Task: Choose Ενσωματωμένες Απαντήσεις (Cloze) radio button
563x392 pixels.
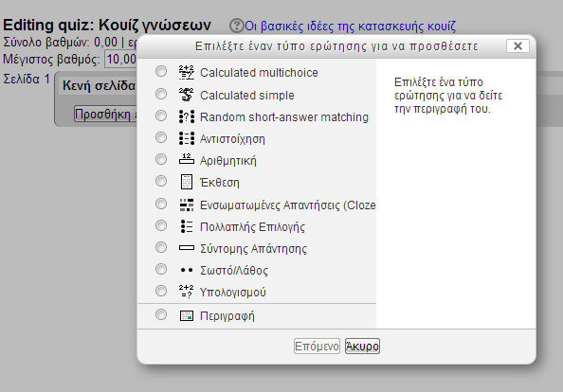Action: pyautogui.click(x=161, y=204)
